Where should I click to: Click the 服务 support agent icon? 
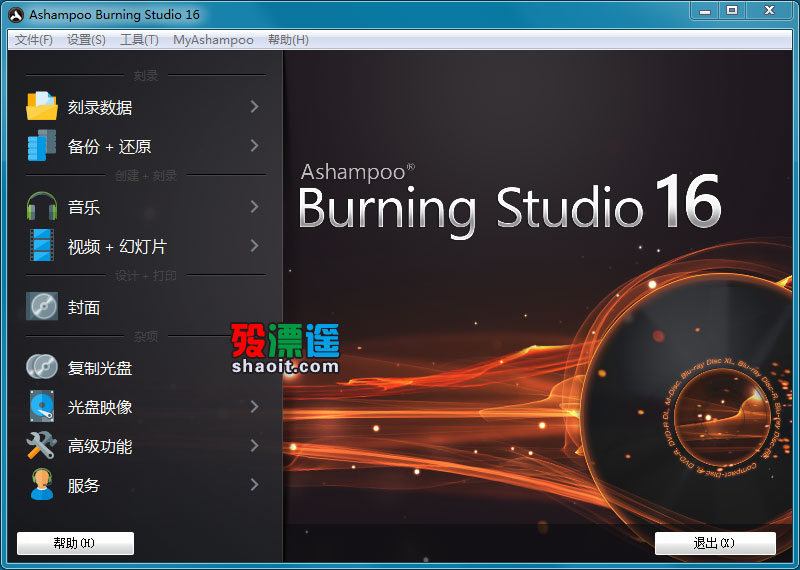pyautogui.click(x=42, y=484)
